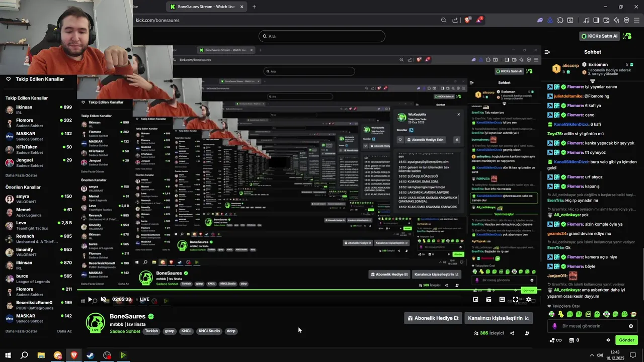The width and height of the screenshot is (644, 362).
Task: Click the green Gönder send button
Action: (x=626, y=340)
